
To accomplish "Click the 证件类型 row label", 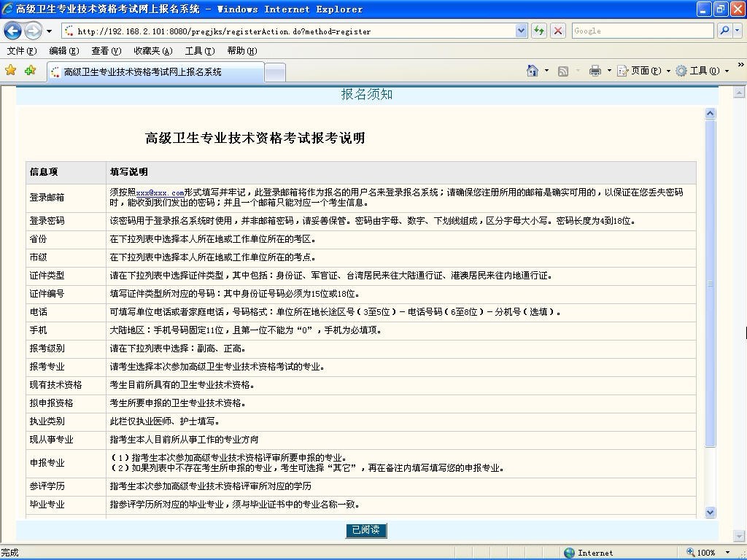I will click(x=47, y=276).
